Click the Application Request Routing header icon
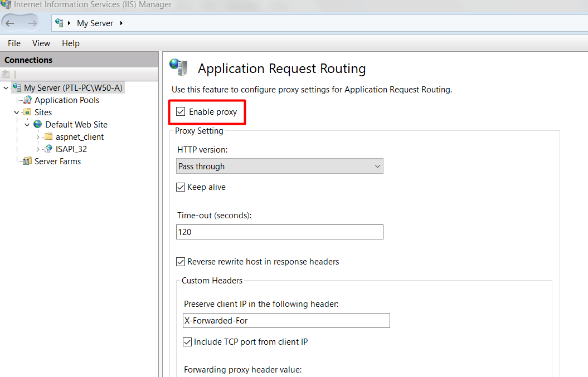This screenshot has width=588, height=377. click(178, 67)
